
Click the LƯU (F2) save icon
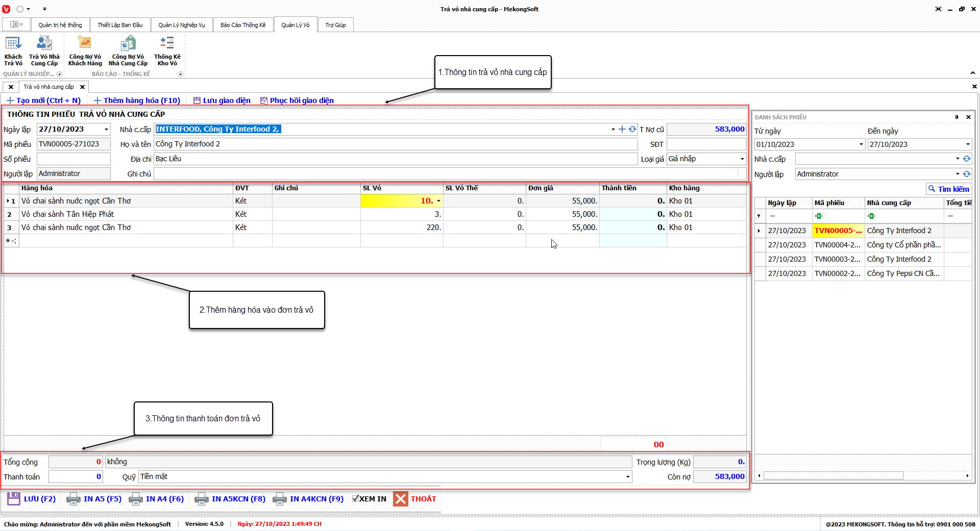pos(14,499)
